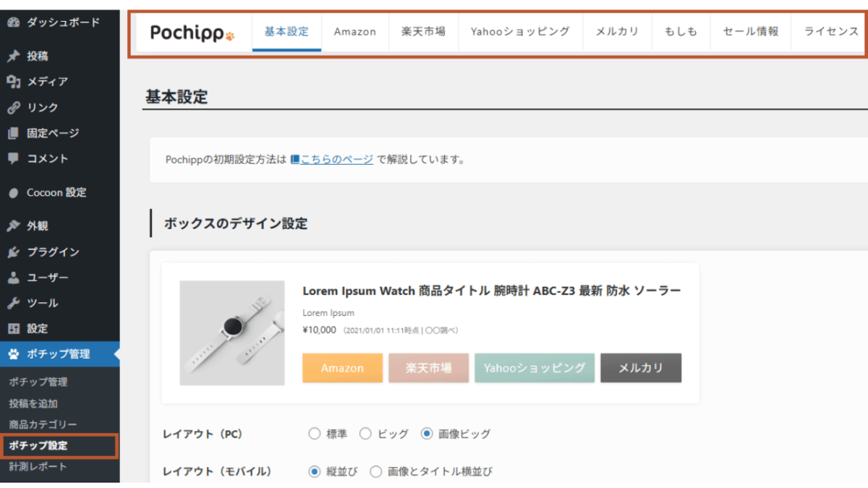Image resolution: width=868 pixels, height=488 pixels.
Task: Click the wrench icon beside ツール
Action: point(13,303)
